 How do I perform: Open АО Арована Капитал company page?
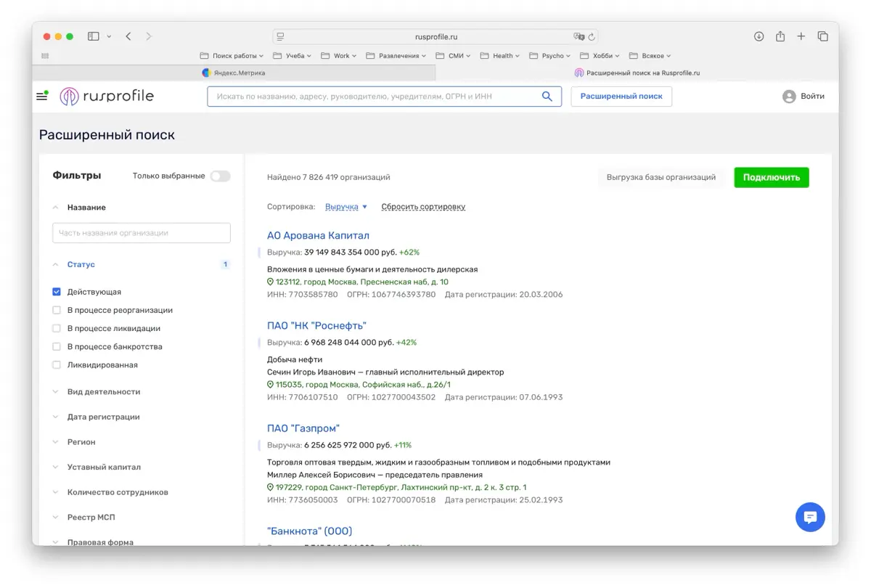tap(318, 236)
